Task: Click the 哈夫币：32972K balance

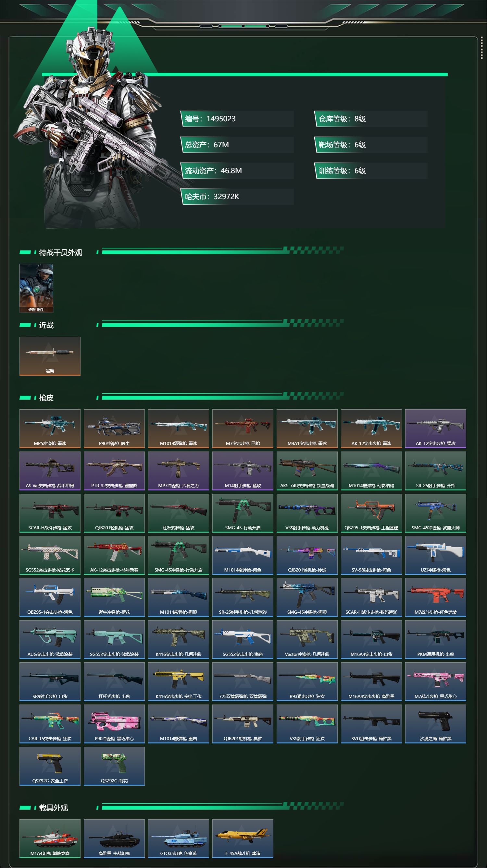Action: tap(237, 197)
